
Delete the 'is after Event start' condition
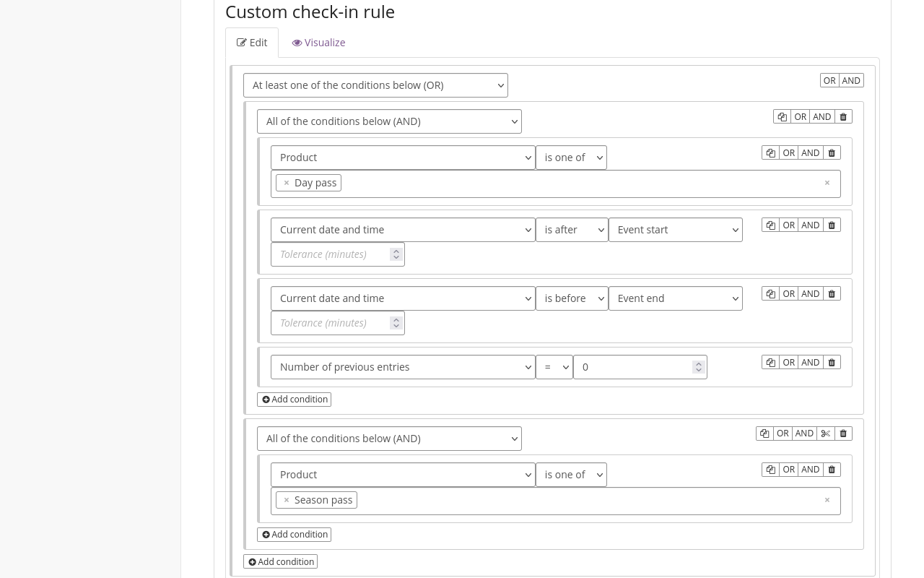(832, 225)
